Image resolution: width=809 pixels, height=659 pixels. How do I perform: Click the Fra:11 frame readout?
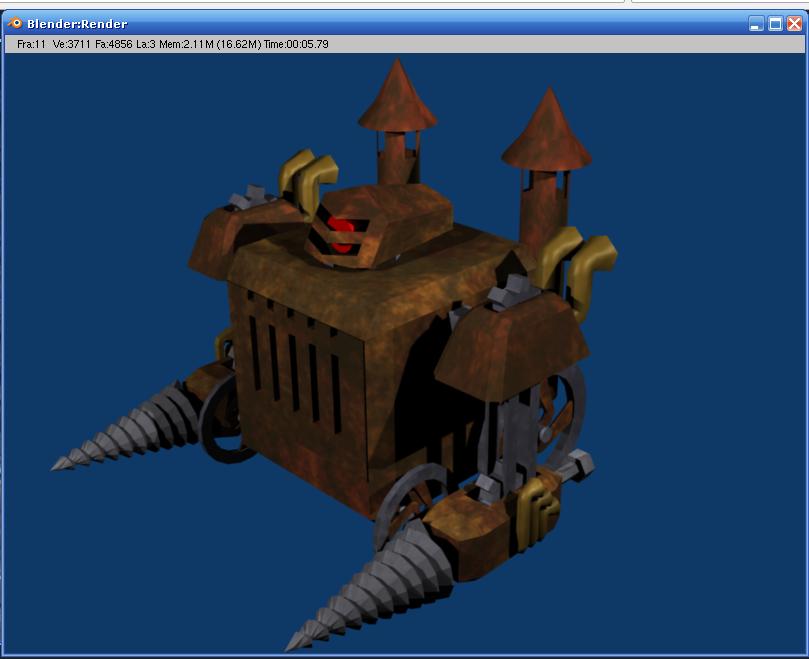[x=32, y=44]
